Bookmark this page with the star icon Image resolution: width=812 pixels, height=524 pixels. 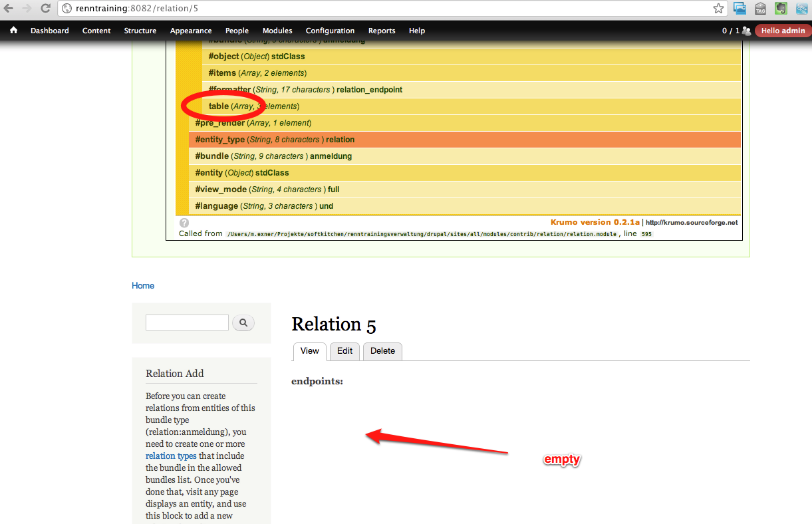coord(718,9)
